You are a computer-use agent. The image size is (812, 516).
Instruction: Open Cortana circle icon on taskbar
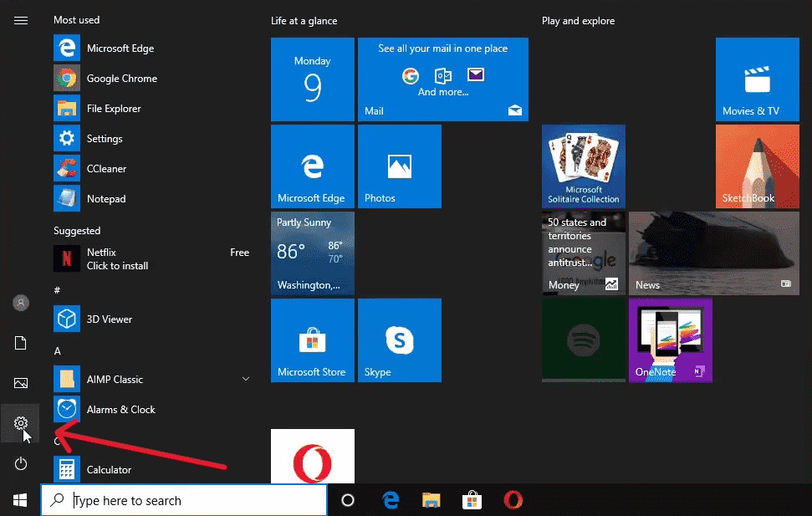coord(347,499)
